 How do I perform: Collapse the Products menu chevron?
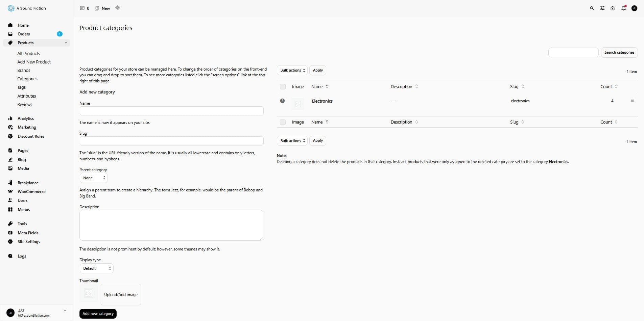click(66, 43)
